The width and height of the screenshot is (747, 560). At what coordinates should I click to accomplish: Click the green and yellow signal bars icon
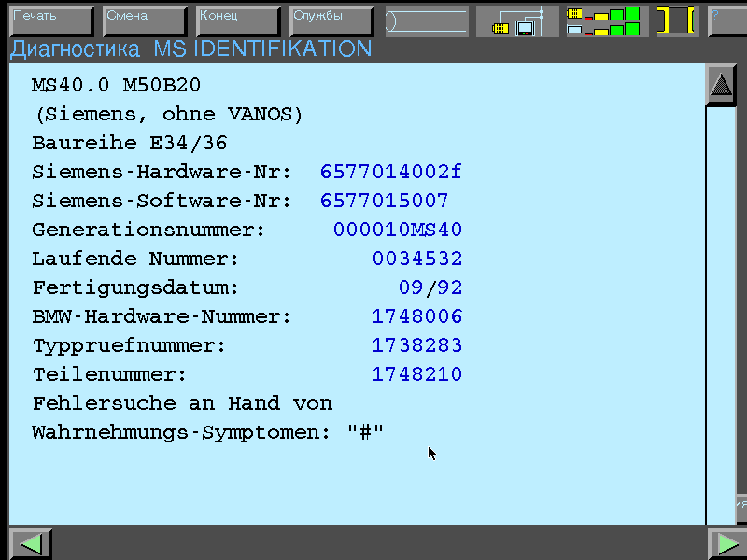coord(607,21)
